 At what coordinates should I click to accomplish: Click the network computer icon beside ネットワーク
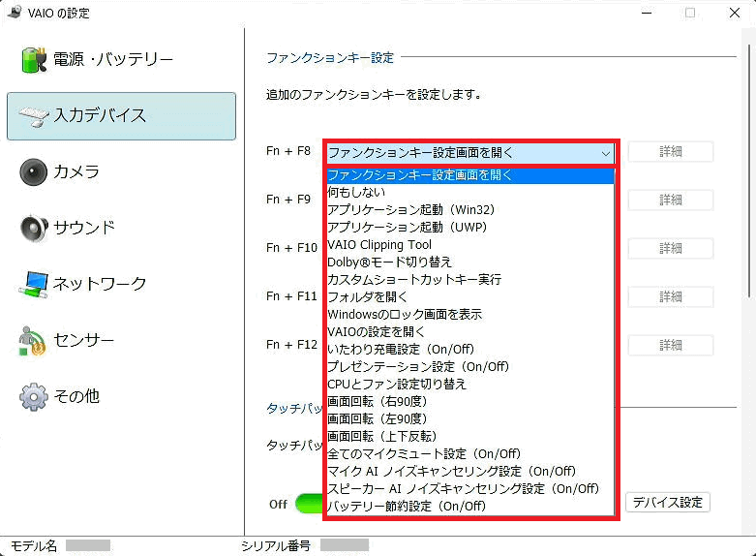[x=34, y=285]
